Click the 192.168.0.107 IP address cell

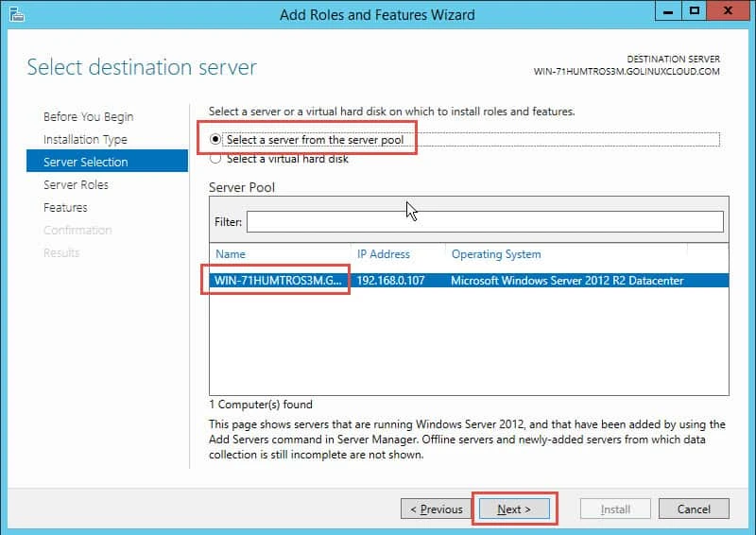click(390, 281)
